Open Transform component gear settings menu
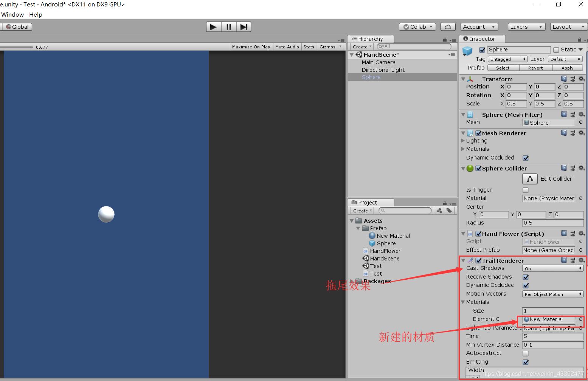Screen dimensions: 588x381 point(582,79)
